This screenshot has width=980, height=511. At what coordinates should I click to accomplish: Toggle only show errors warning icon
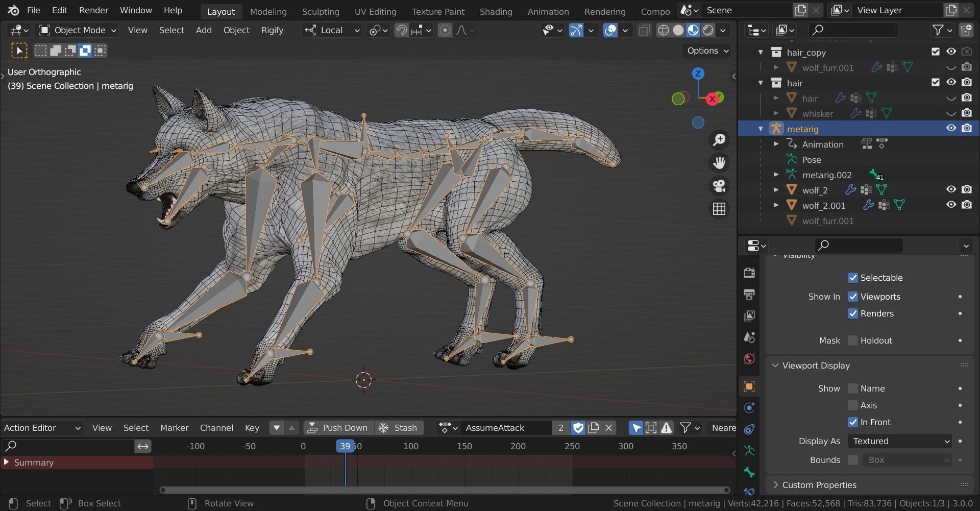tap(666, 428)
